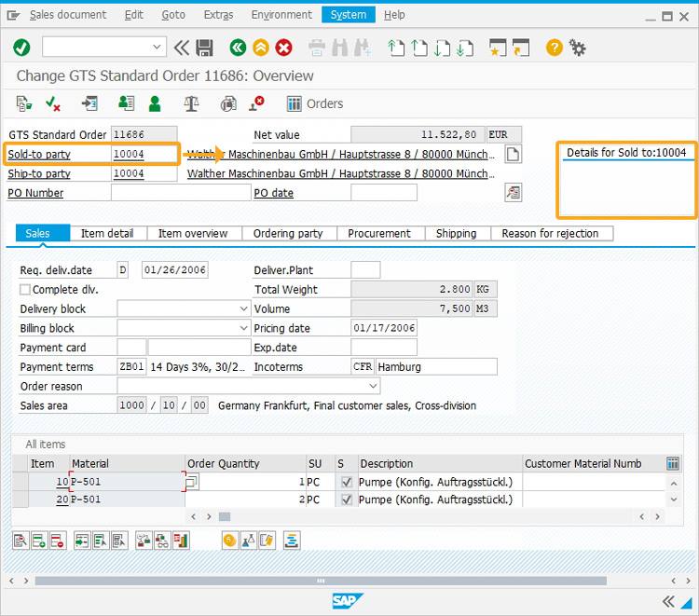Expand the command field dropdown
The image size is (699, 616).
coord(157,47)
